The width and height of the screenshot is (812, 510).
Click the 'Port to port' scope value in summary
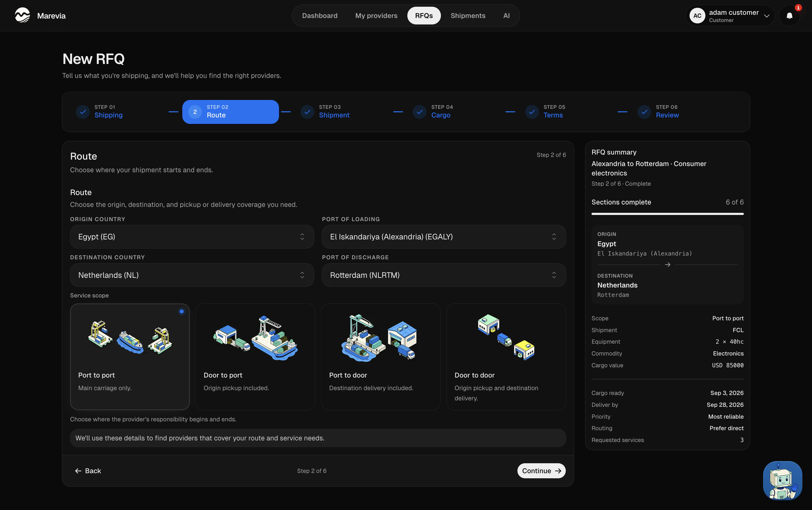728,318
